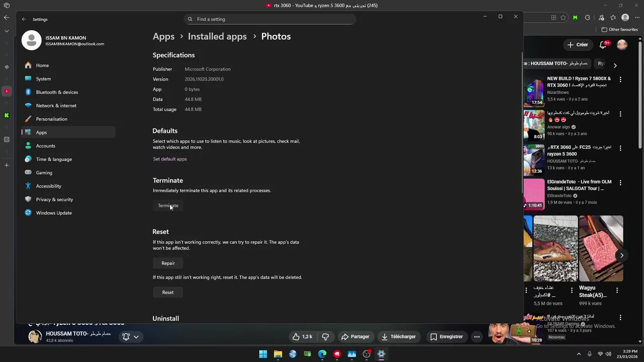
Task: Open OBS Studio from taskbar
Action: pos(366,354)
